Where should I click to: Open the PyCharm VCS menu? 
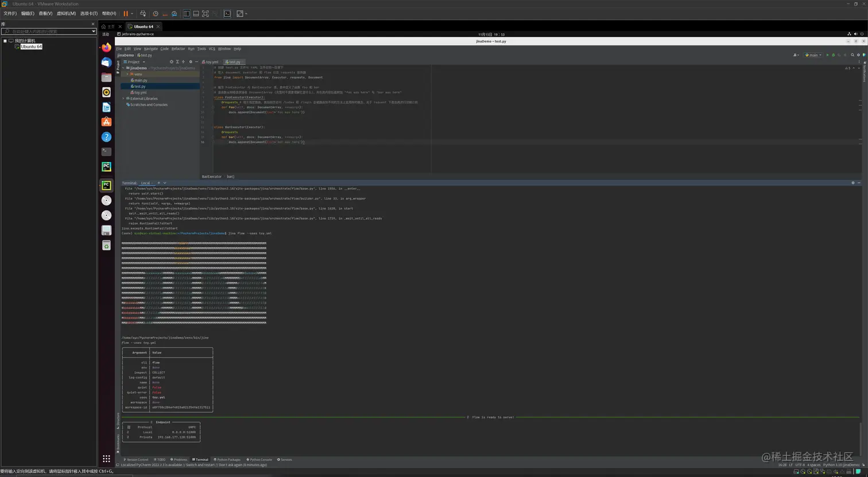pyautogui.click(x=212, y=49)
